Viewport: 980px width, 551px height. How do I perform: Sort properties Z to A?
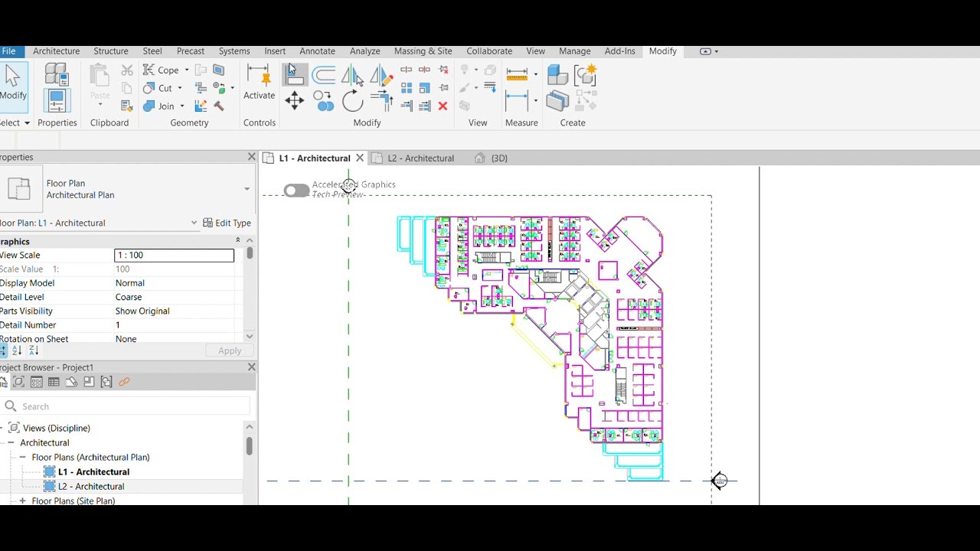34,350
